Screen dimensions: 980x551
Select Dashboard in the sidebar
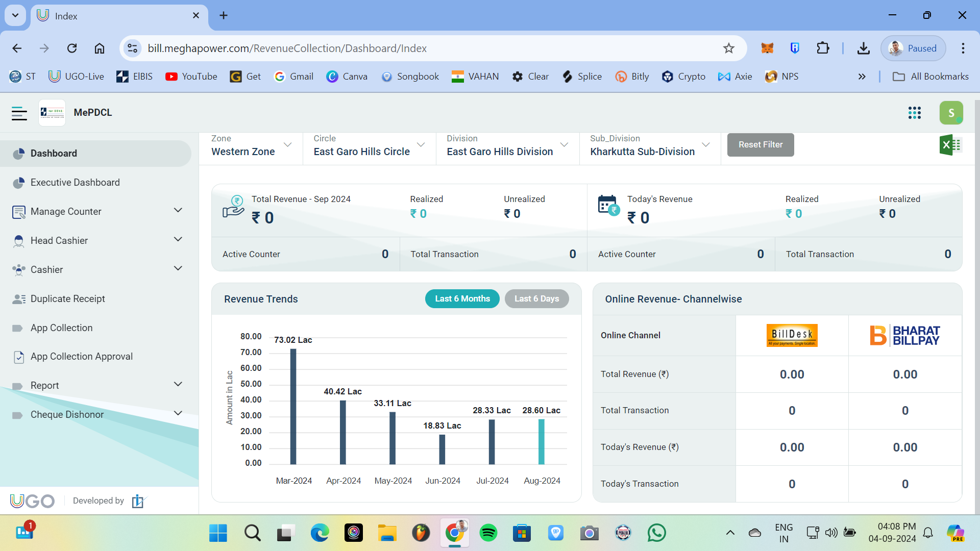point(96,154)
